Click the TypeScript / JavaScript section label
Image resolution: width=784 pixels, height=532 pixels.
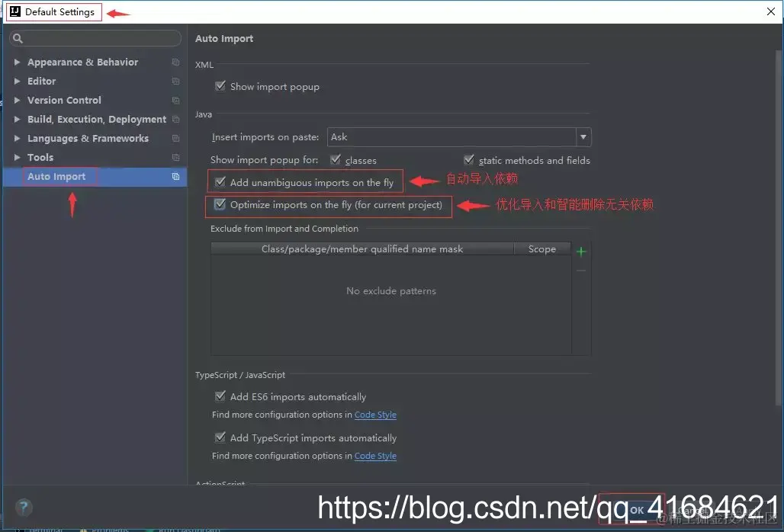point(240,375)
